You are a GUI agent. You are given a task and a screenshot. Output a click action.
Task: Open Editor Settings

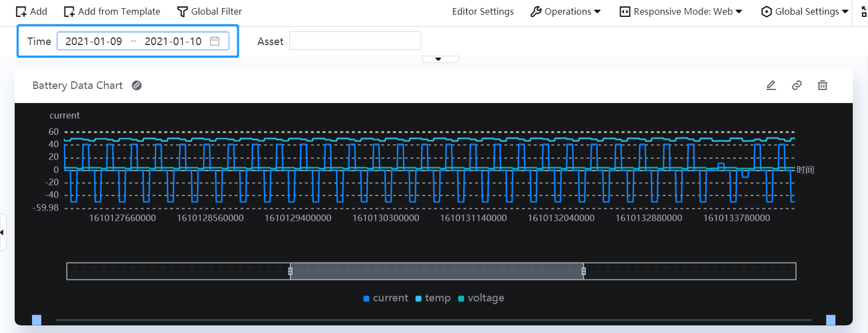tap(483, 11)
